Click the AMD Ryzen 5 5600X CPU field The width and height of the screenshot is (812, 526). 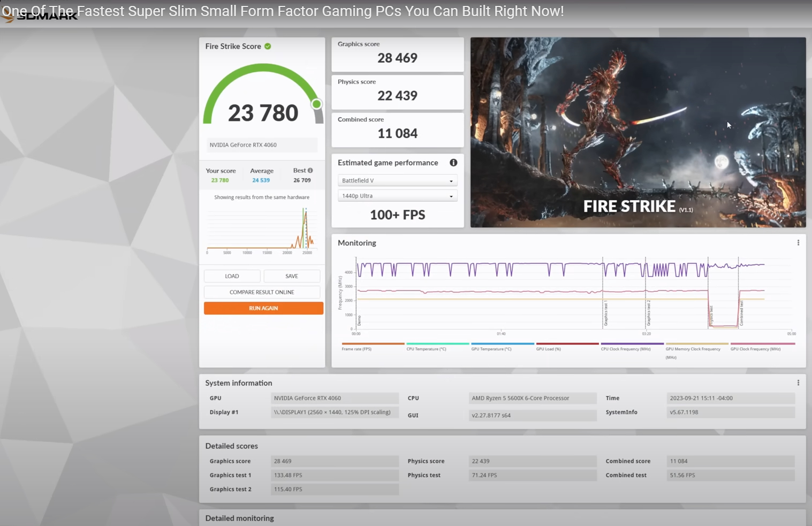click(533, 398)
